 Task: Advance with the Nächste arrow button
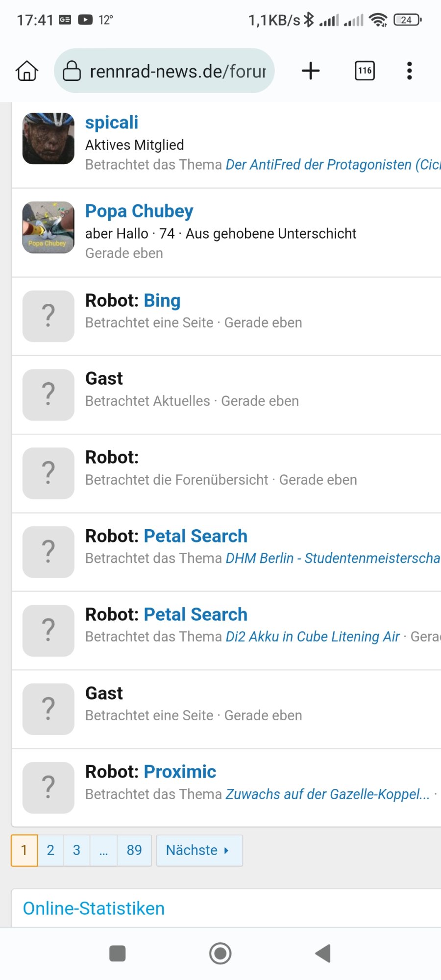(x=199, y=850)
